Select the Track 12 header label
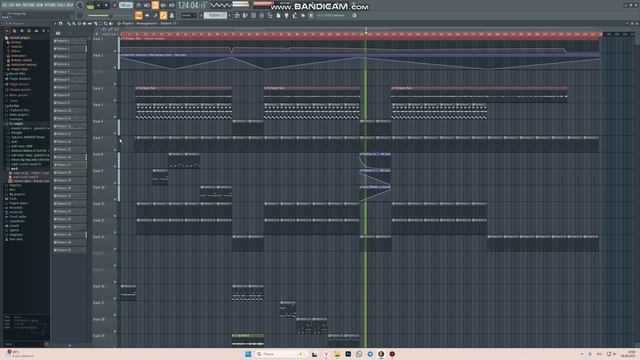This screenshot has height=360, width=640. tap(98, 220)
